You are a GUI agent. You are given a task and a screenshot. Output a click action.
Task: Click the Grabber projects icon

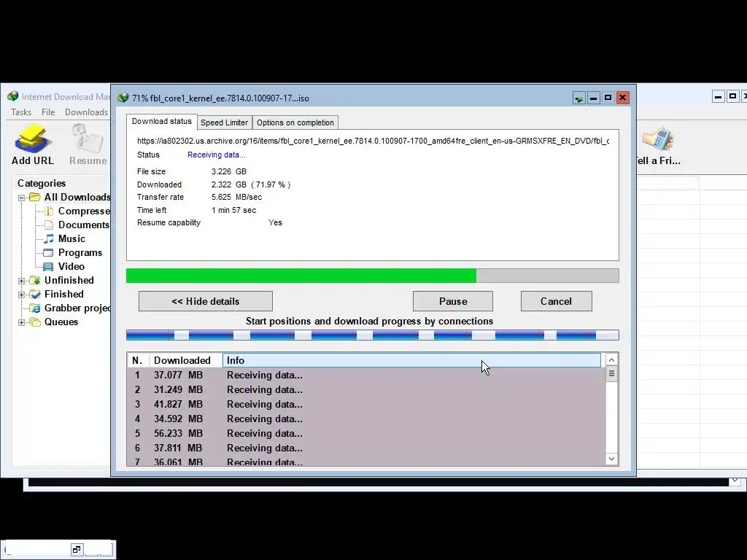coord(35,308)
